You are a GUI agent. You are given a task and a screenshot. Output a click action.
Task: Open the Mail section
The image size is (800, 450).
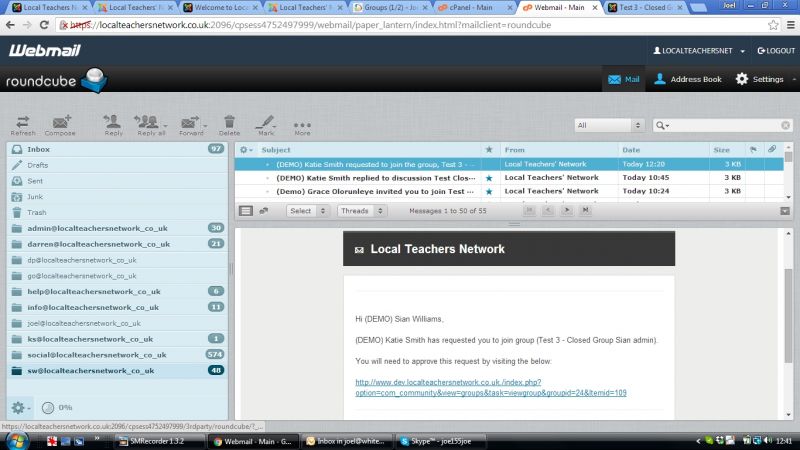point(623,79)
